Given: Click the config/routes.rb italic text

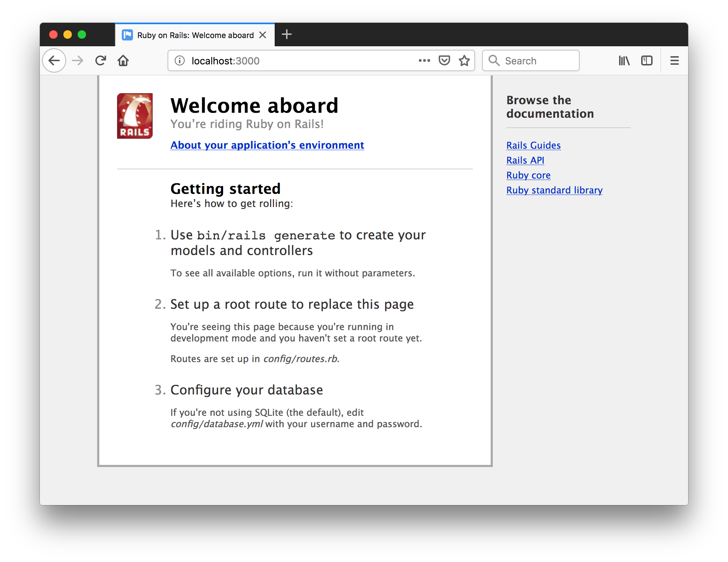Looking at the screenshot, I should coord(300,359).
